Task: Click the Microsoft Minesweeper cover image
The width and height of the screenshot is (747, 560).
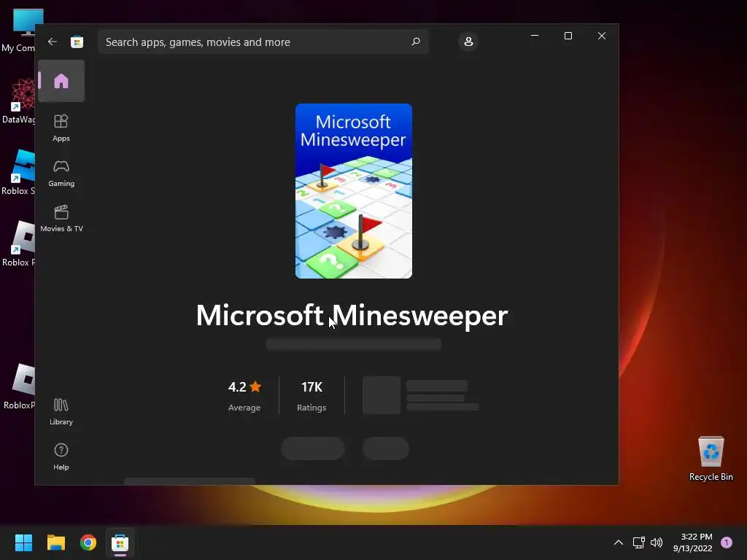Action: click(354, 191)
